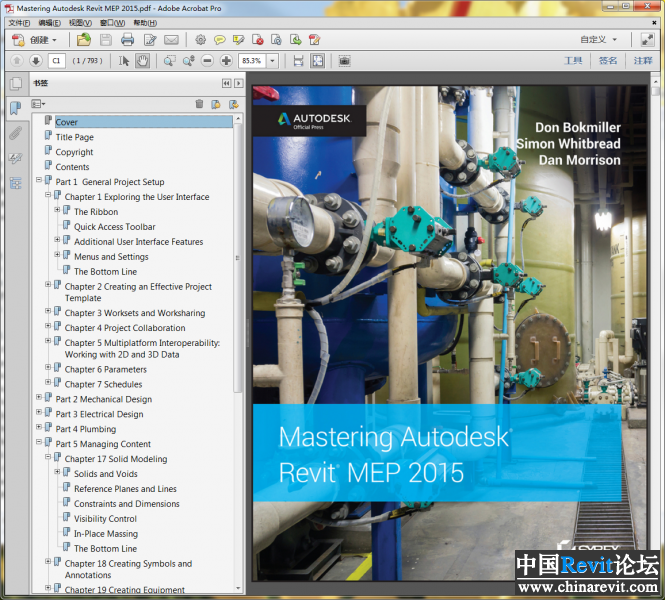The width and height of the screenshot is (665, 600).
Task: Go to Chapter 4 Project Collaboration
Action: 125,328
